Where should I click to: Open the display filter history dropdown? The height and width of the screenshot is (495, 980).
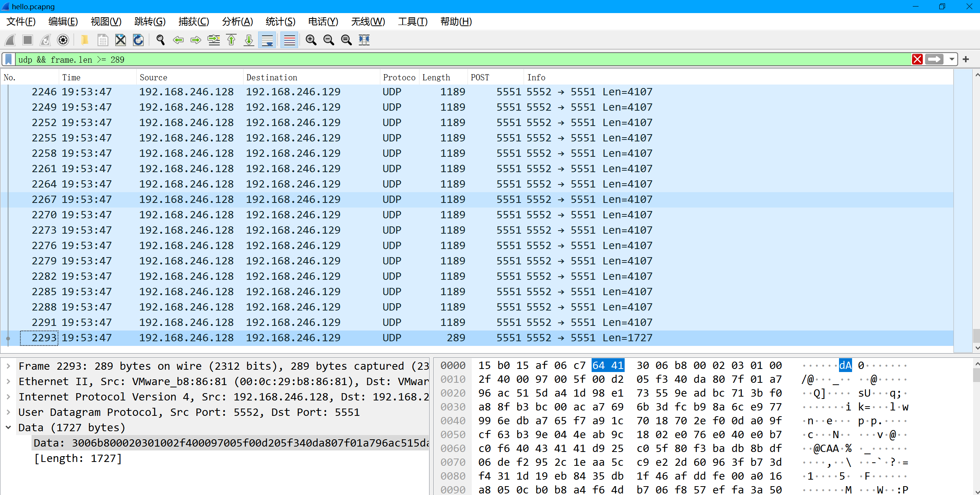[x=952, y=60]
